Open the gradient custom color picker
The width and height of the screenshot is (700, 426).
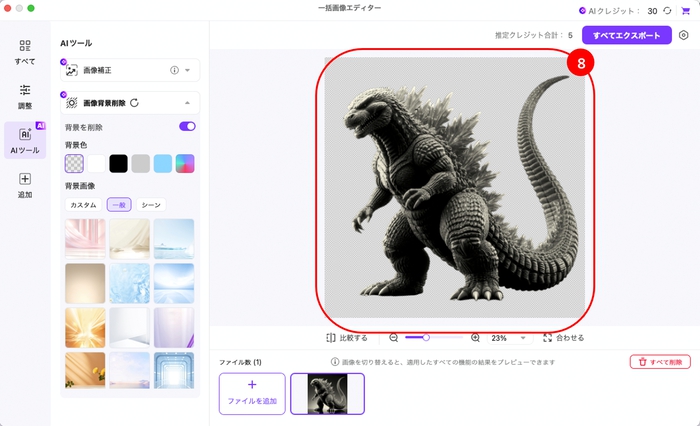pos(185,163)
